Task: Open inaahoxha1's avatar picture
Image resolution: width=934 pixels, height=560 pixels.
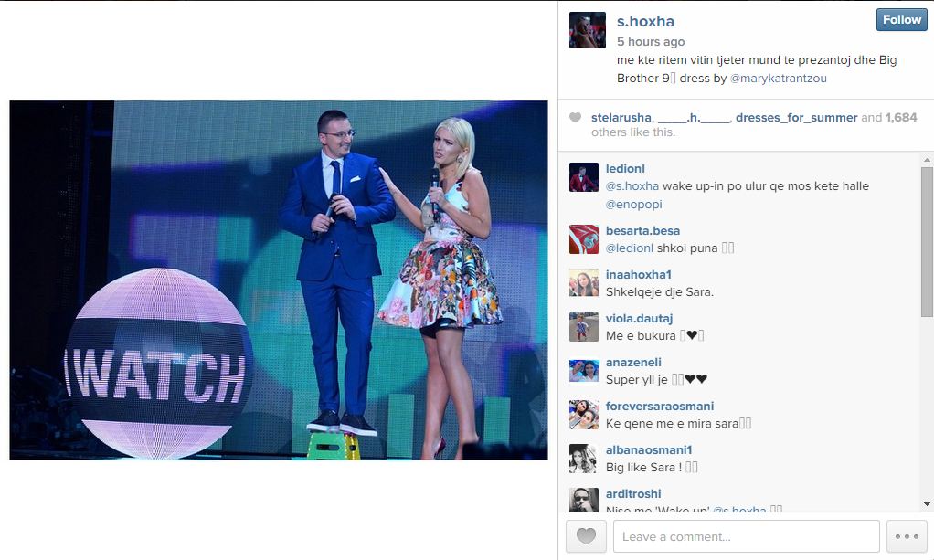Action: (x=584, y=282)
